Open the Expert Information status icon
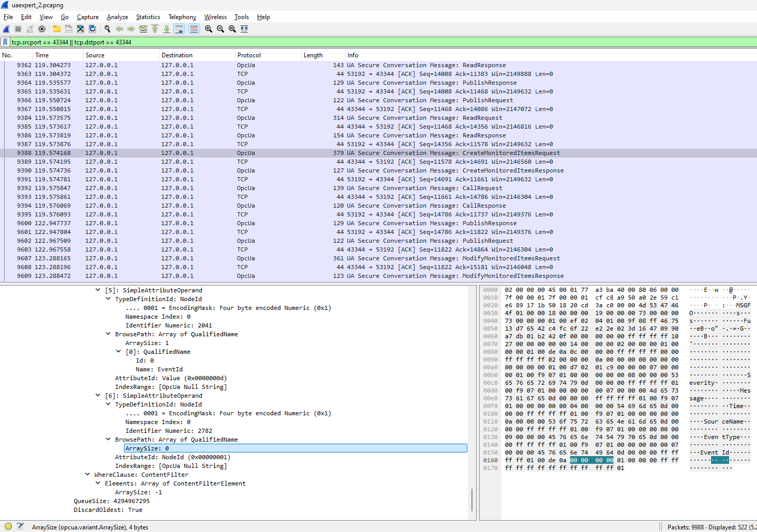The width and height of the screenshot is (757, 532). 8,527
